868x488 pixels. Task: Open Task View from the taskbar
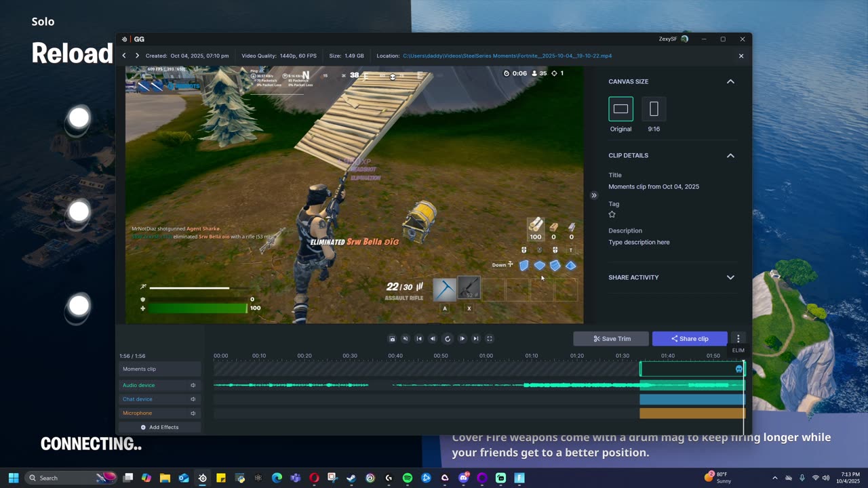tap(127, 478)
